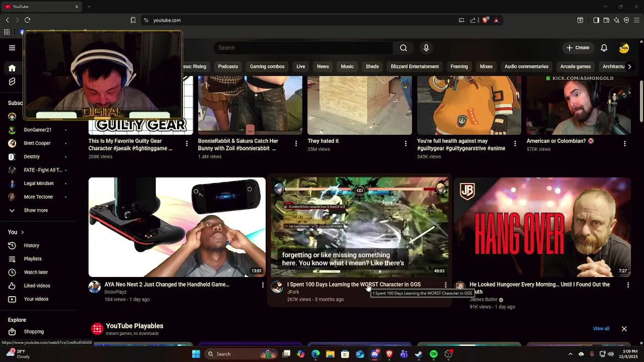Go back using the browser back arrow
644x362 pixels.
click(x=7, y=20)
